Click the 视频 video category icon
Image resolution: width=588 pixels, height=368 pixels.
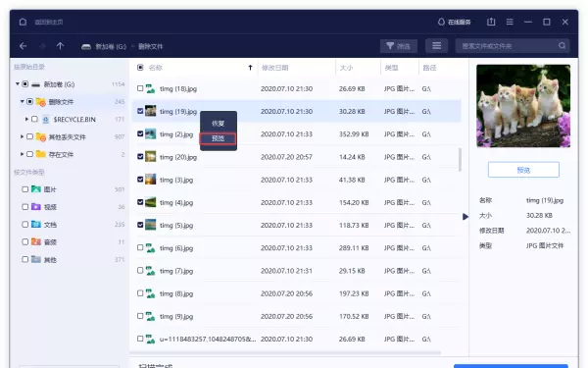tap(36, 206)
